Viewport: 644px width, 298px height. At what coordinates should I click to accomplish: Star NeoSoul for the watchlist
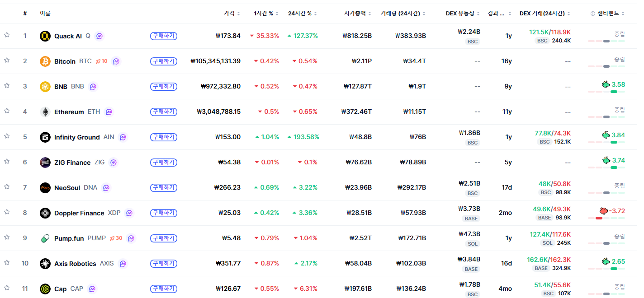[7, 187]
